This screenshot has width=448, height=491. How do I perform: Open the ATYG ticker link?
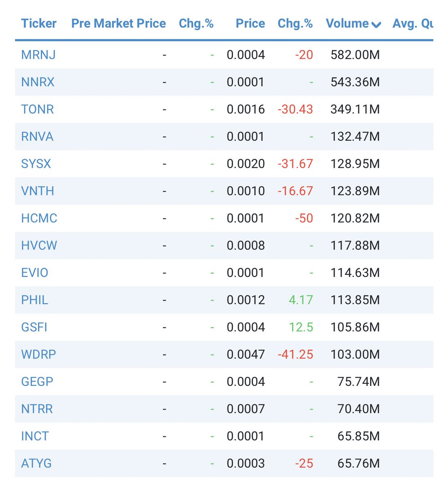tap(36, 464)
